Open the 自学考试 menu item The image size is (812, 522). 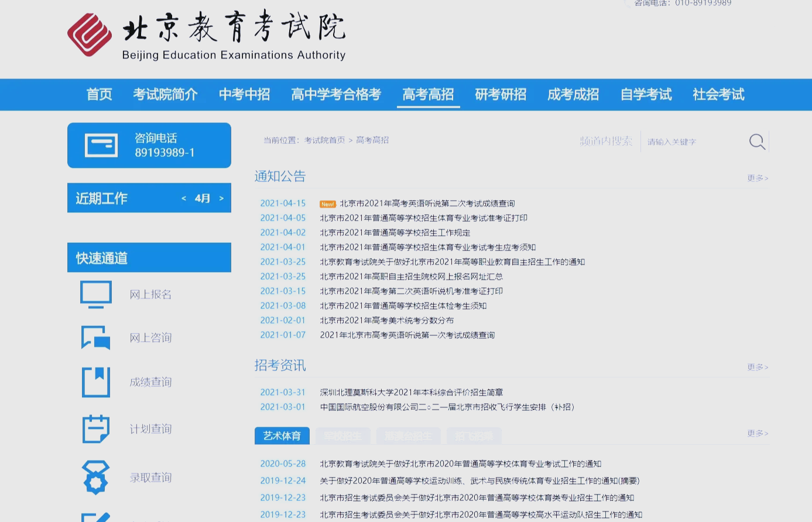point(646,94)
